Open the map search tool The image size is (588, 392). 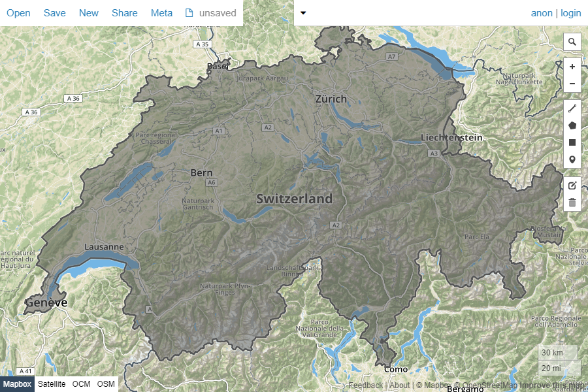click(572, 42)
